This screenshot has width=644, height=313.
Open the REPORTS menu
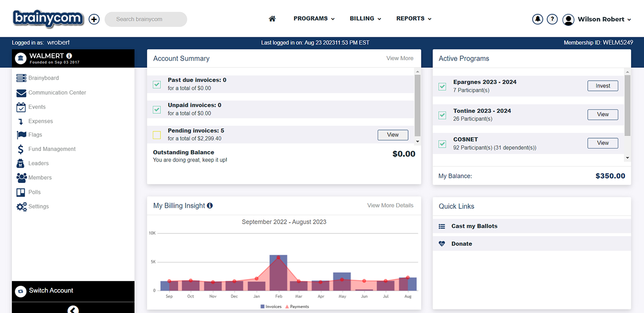pyautogui.click(x=414, y=19)
